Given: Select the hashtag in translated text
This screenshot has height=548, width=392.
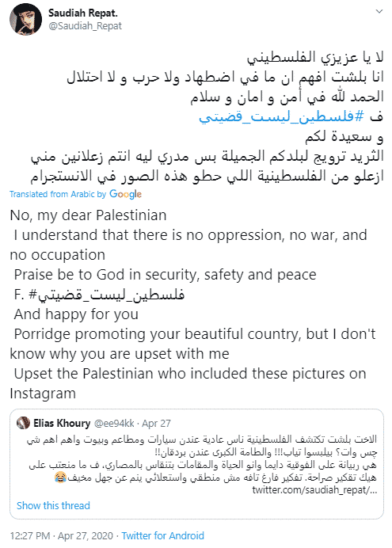Looking at the screenshot, I should pyautogui.click(x=107, y=295).
